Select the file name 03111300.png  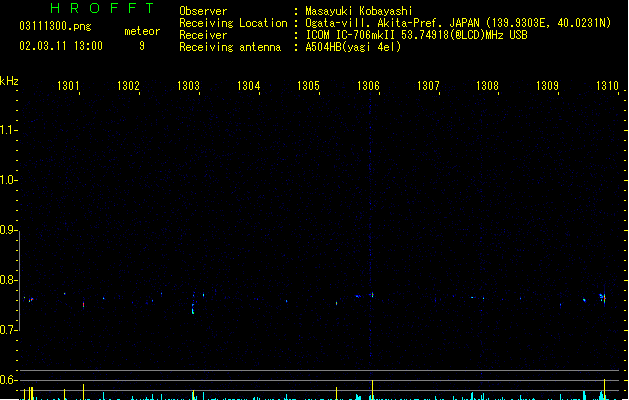[55, 26]
